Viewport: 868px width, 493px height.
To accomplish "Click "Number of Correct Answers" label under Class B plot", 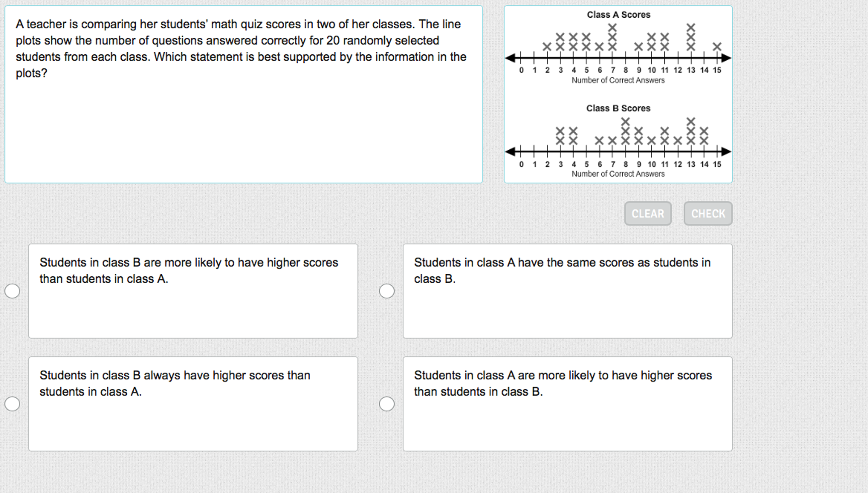I will pos(617,174).
